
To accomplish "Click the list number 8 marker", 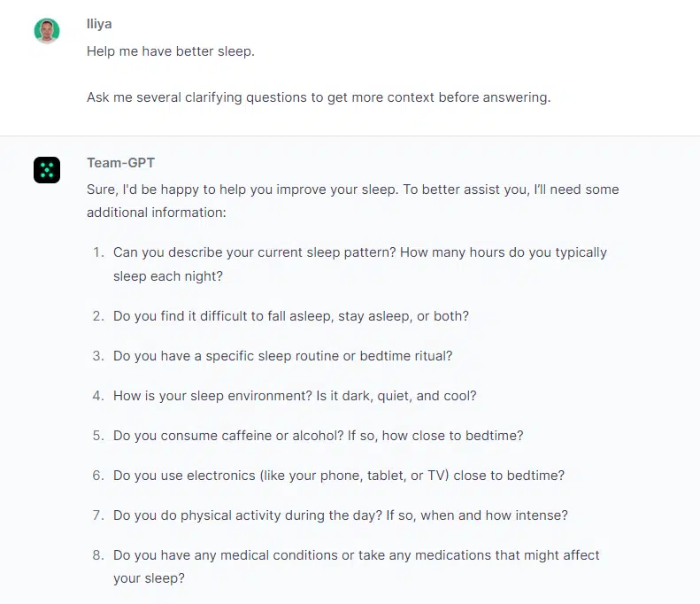I will pyautogui.click(x=98, y=555).
